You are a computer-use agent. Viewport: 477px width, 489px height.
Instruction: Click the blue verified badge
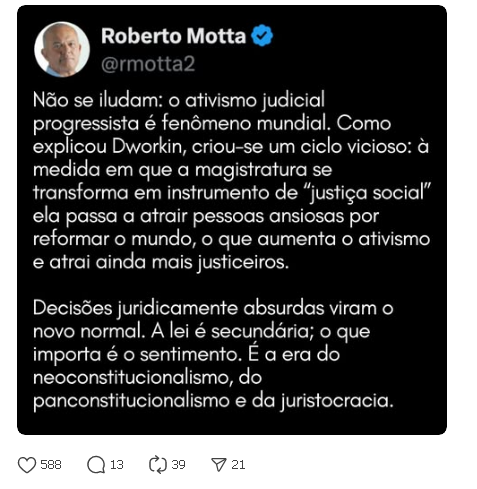262,35
